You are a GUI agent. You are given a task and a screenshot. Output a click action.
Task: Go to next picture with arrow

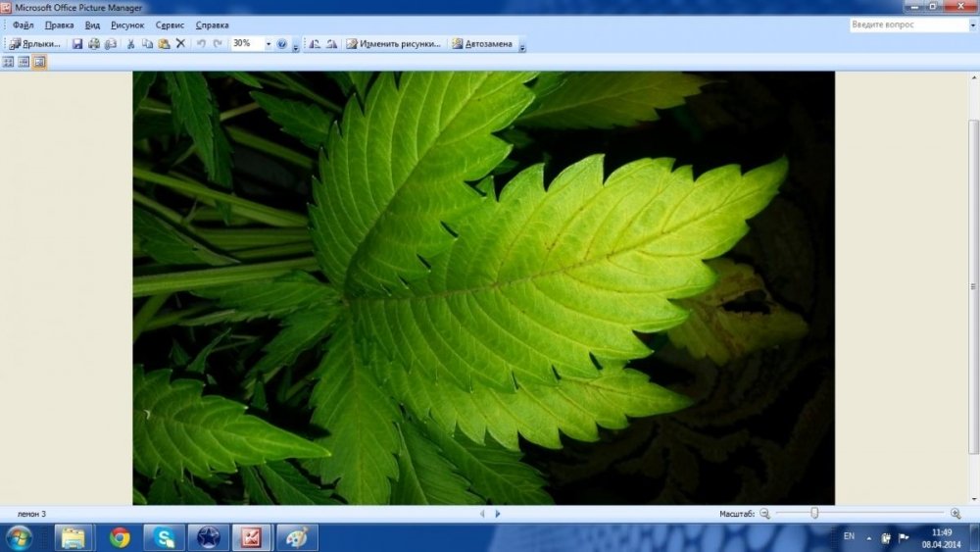(498, 514)
